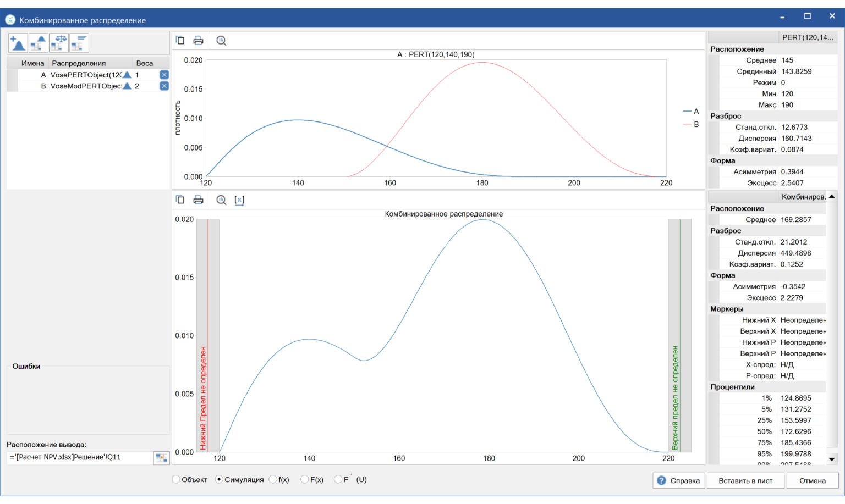Click the add distribution icon
Screen dimensions: 845x504
tap(18, 43)
